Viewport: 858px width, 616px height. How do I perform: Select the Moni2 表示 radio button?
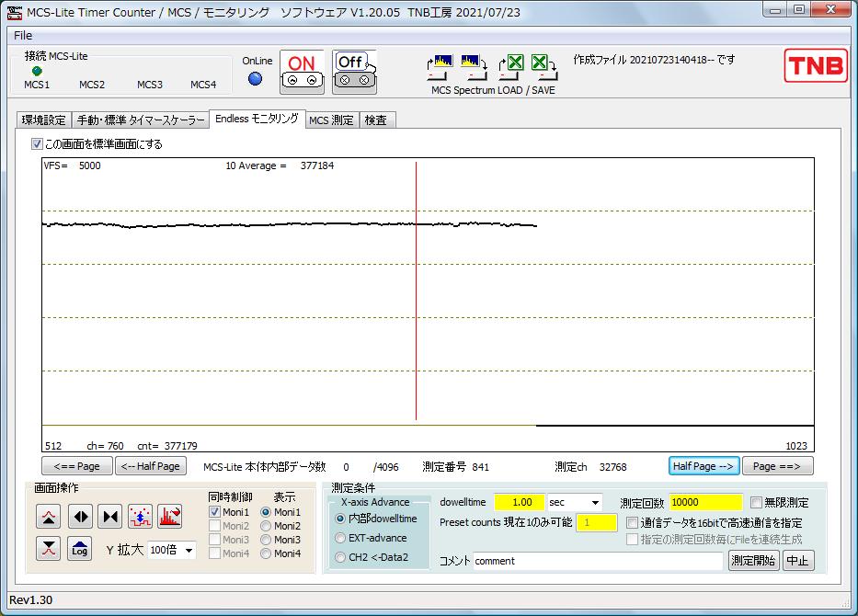(x=266, y=526)
